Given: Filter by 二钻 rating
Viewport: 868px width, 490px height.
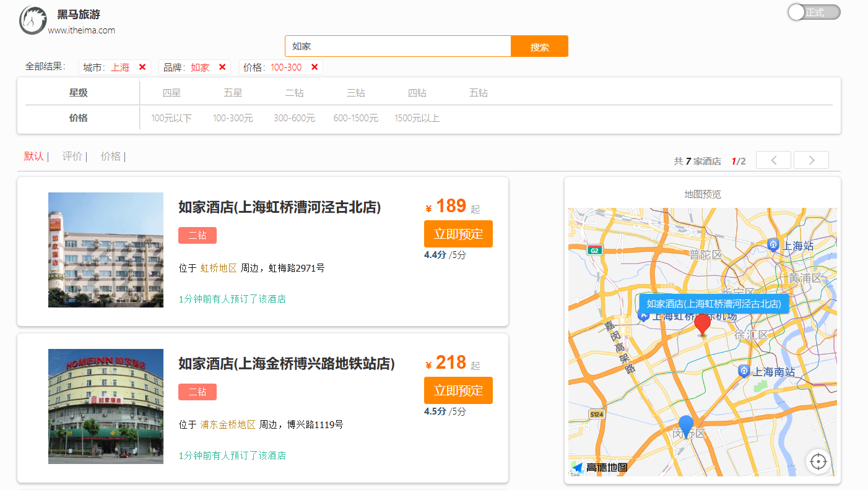Looking at the screenshot, I should 294,93.
